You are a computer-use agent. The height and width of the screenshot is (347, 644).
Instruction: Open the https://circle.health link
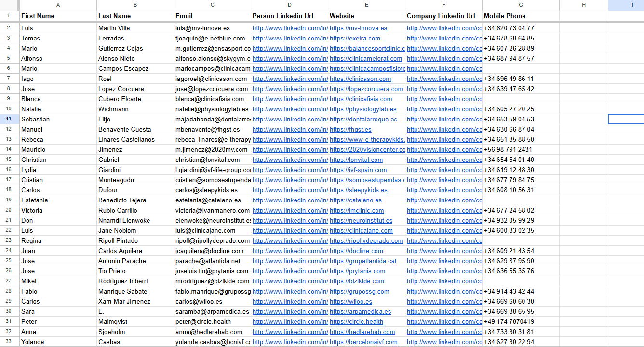pyautogui.click(x=356, y=321)
